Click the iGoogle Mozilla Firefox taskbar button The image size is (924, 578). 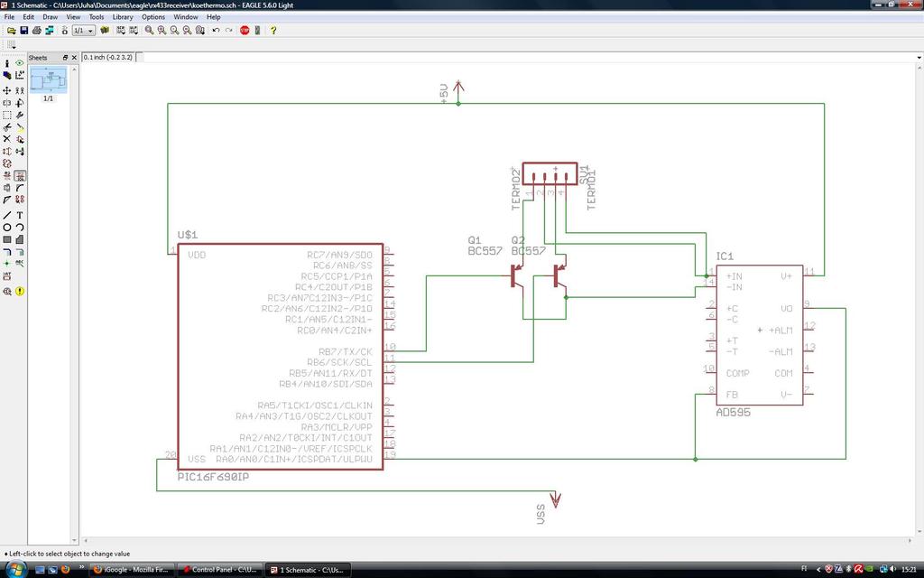pyautogui.click(x=132, y=570)
